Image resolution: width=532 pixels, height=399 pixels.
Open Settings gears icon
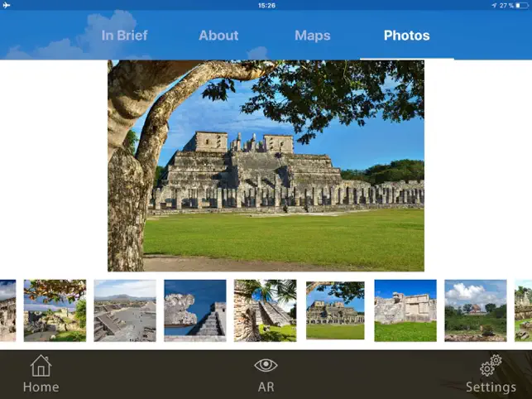491,365
